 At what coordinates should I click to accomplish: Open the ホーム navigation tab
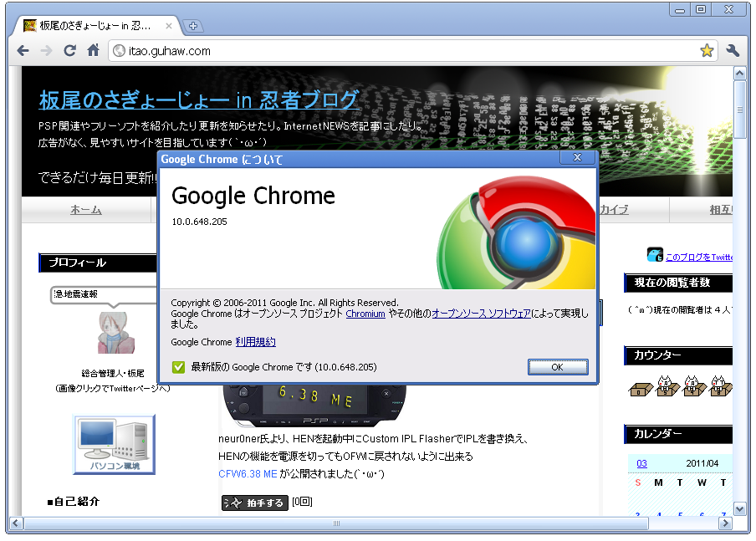[x=86, y=210]
